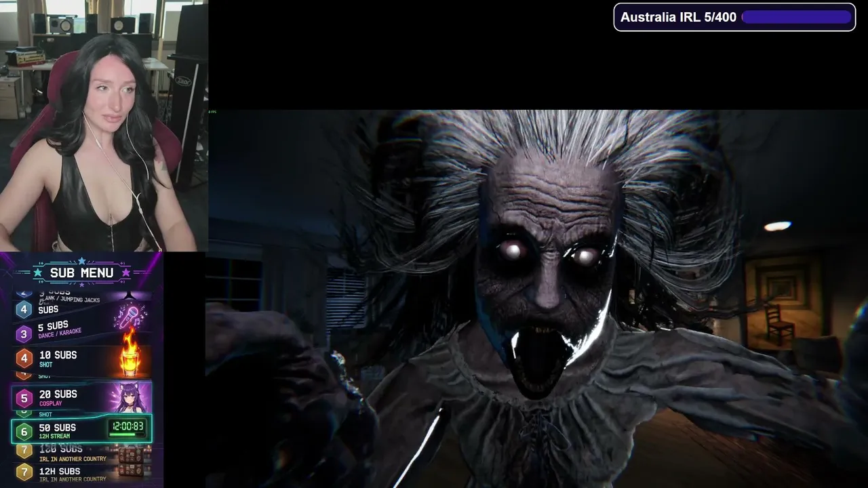
Task: Click the microphone karaoke icon
Action: [128, 317]
